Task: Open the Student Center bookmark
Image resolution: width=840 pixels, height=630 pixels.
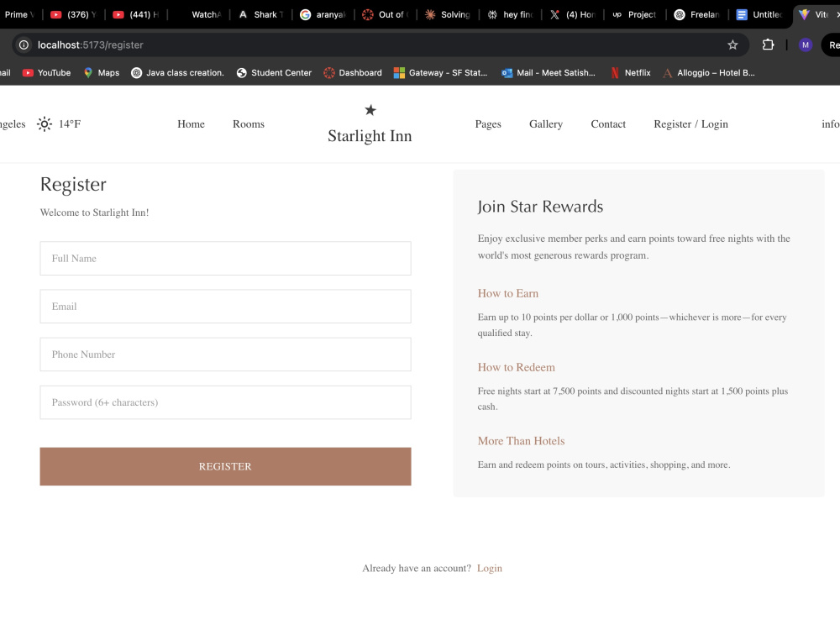Action: pos(274,73)
